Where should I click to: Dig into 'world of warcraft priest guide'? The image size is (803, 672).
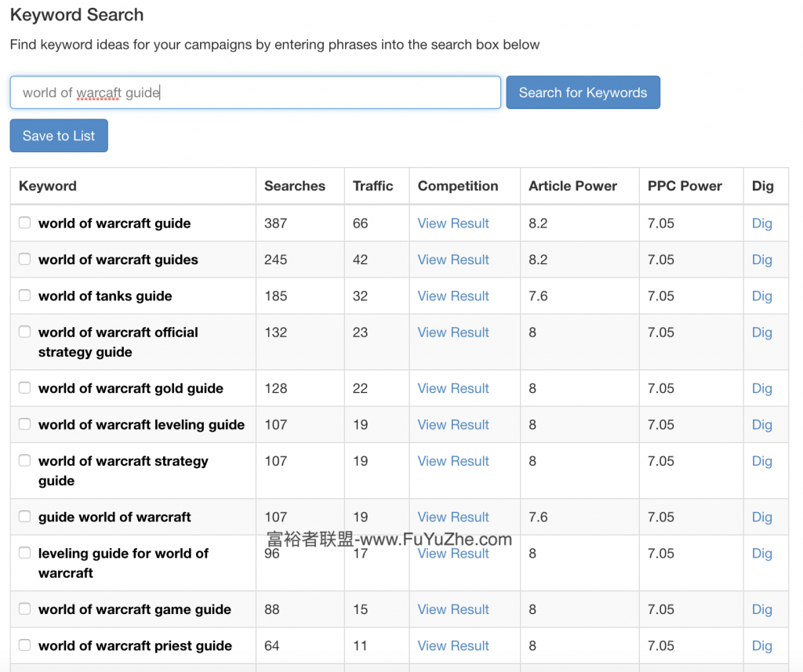762,646
